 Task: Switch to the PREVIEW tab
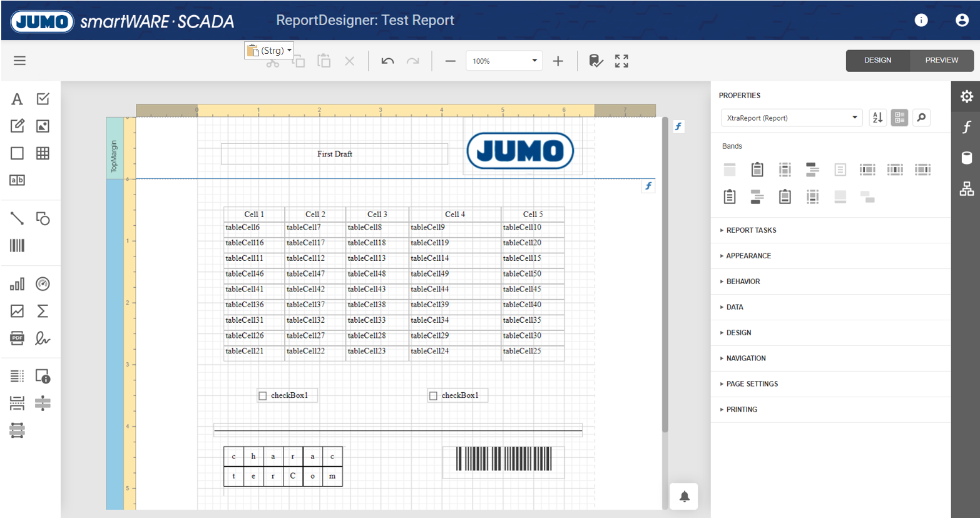coord(941,61)
